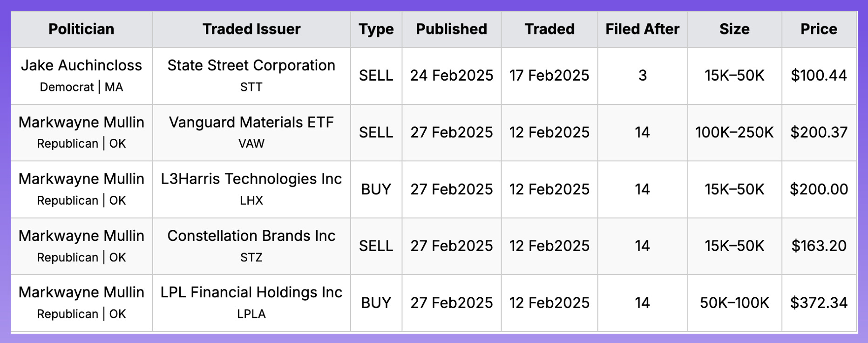The width and height of the screenshot is (868, 343).
Task: Click the Filed After column header
Action: pos(642,29)
